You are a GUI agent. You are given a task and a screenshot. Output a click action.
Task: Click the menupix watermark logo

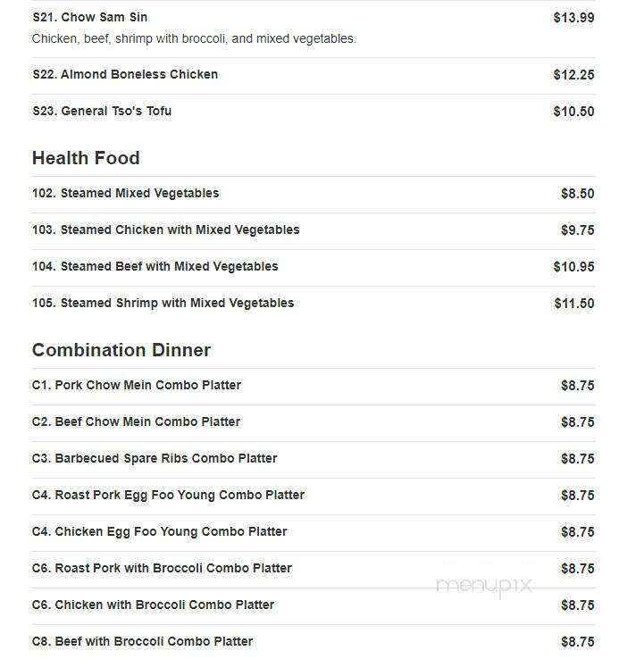point(484,587)
